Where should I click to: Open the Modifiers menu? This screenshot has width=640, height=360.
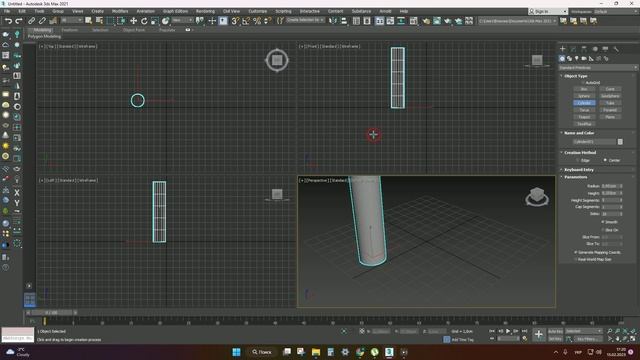pyautogui.click(x=120, y=11)
